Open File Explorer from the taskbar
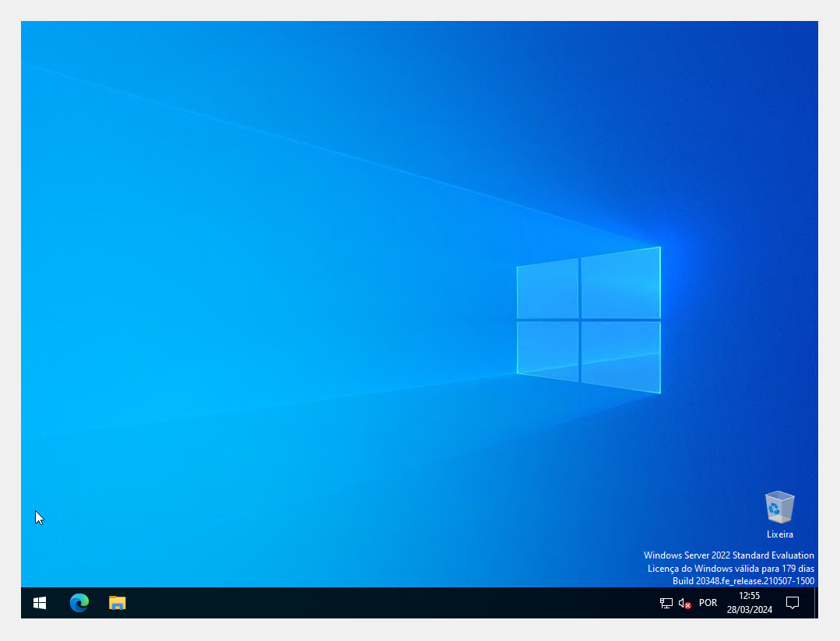This screenshot has height=641, width=840. point(117,603)
